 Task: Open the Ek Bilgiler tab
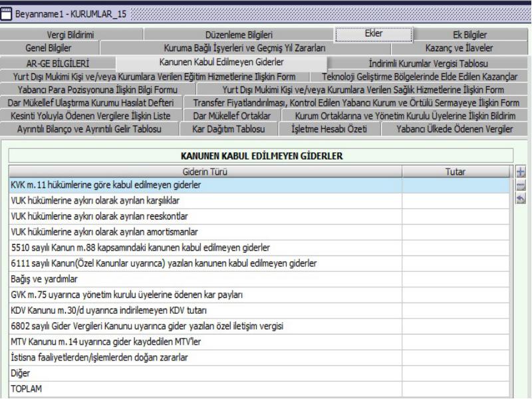[x=470, y=35]
